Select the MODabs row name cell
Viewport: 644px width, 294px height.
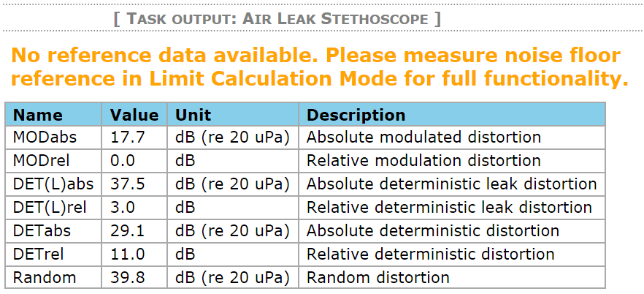[x=53, y=137]
